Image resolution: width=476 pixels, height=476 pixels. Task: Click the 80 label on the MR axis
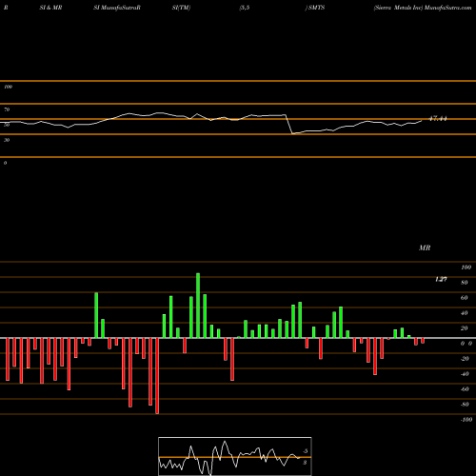(465, 283)
